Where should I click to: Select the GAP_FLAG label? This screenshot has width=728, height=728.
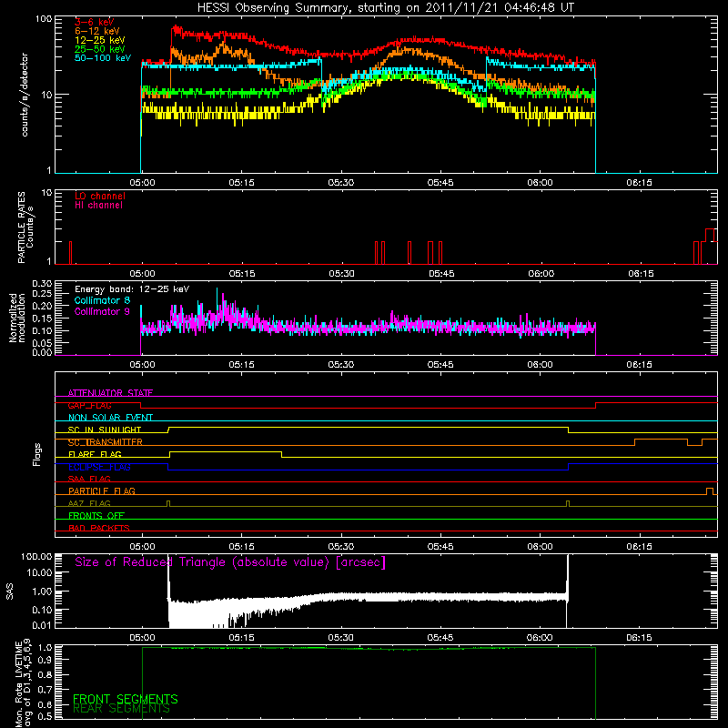tap(89, 405)
